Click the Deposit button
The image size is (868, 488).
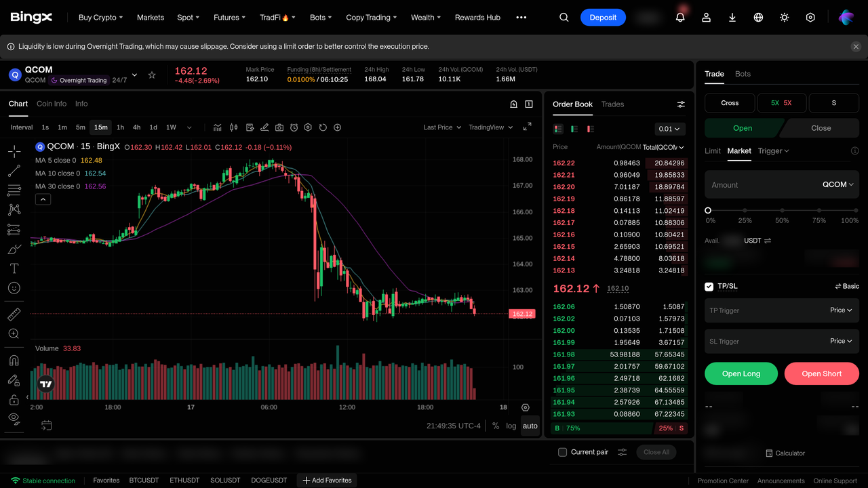[603, 18]
